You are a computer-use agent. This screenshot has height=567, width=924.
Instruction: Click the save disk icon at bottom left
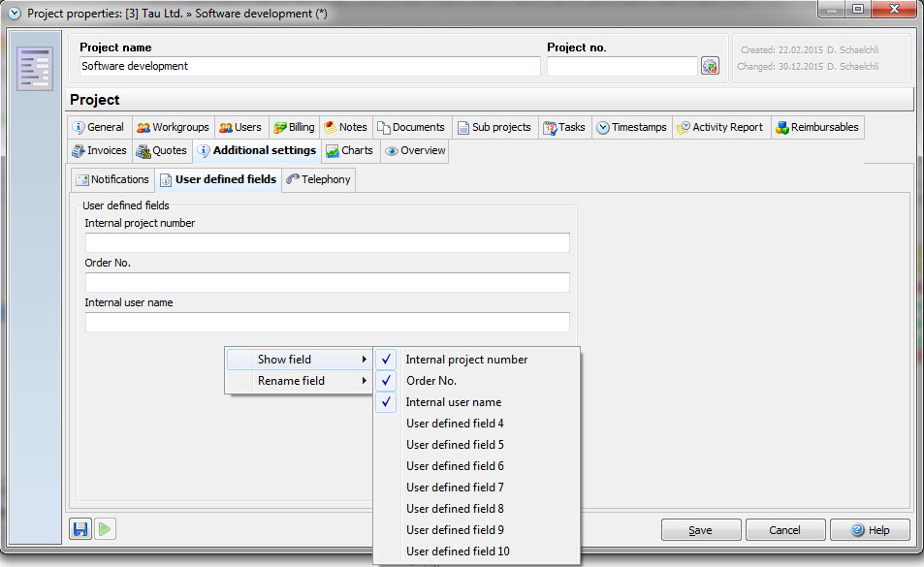coord(80,529)
